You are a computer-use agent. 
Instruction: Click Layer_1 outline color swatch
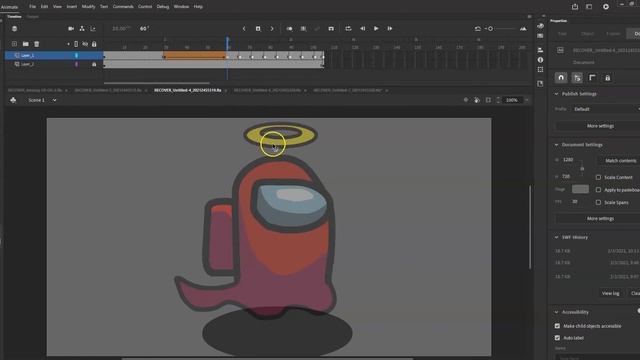[76, 56]
